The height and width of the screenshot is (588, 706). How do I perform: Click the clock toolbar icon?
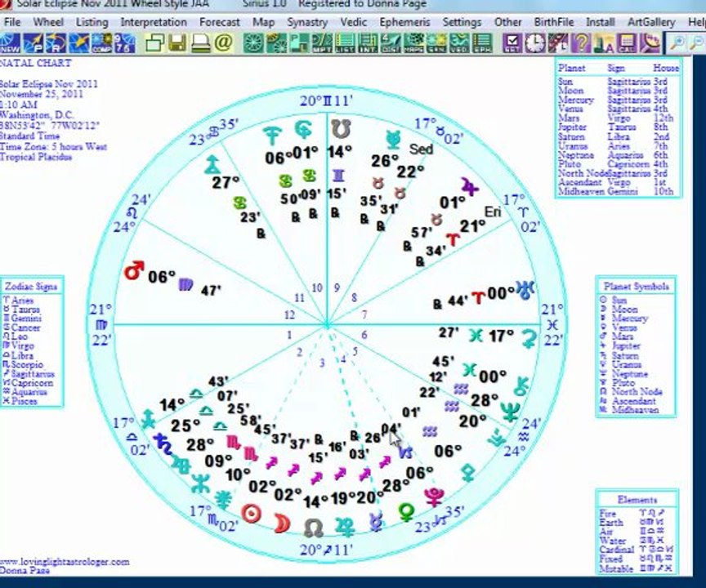[535, 43]
